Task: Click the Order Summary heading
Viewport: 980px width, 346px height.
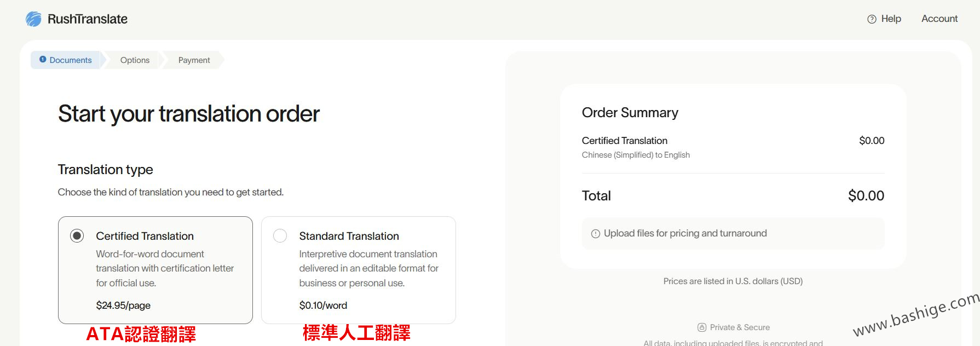Action: tap(630, 113)
